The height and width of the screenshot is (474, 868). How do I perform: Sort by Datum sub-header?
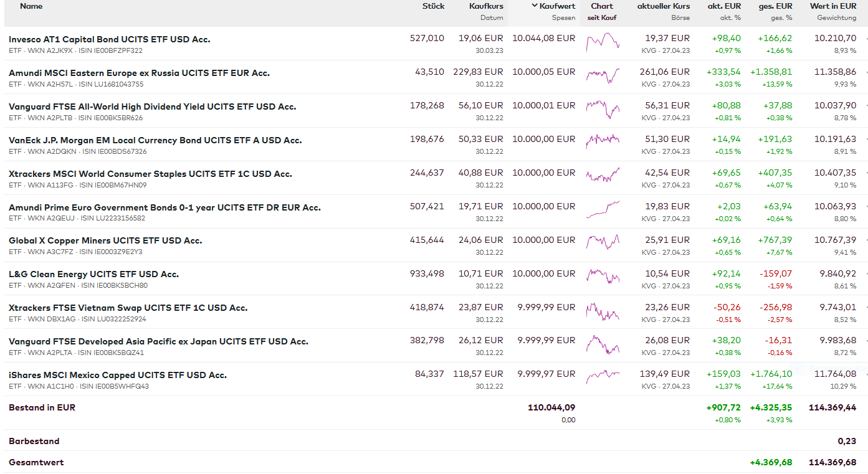pos(492,18)
